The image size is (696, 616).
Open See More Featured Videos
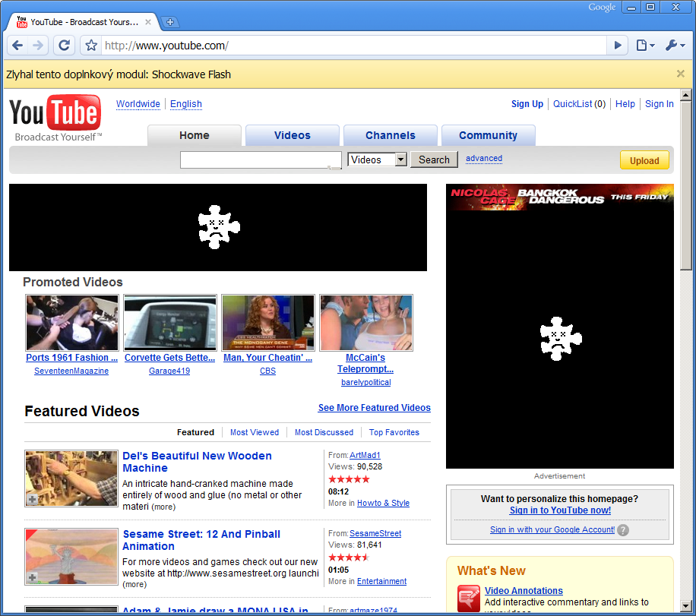tap(374, 408)
